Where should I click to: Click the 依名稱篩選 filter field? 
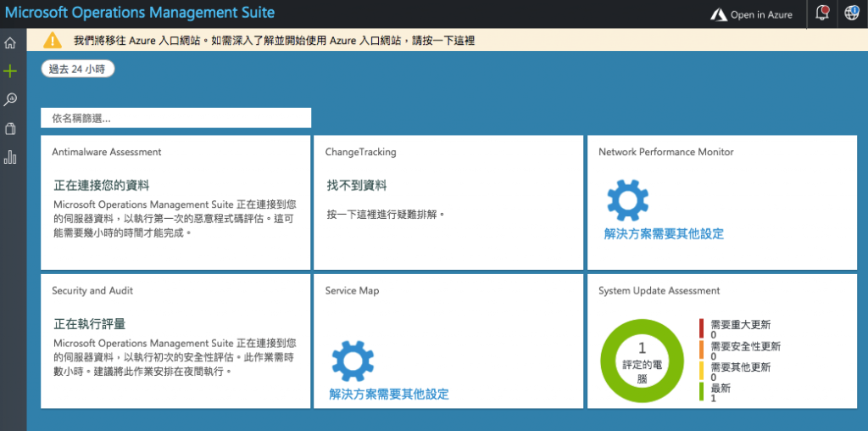[x=176, y=118]
